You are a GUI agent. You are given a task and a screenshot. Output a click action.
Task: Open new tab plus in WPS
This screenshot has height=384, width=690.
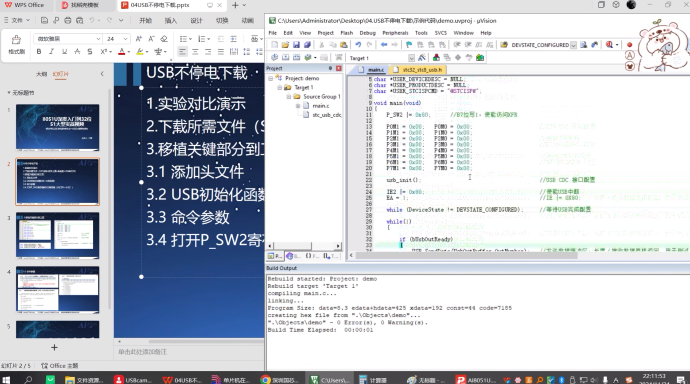point(235,5)
